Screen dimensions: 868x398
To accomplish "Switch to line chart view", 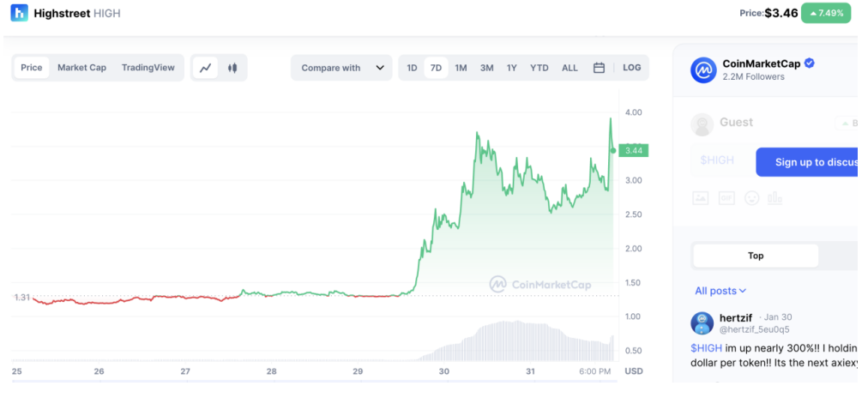I will click(206, 68).
